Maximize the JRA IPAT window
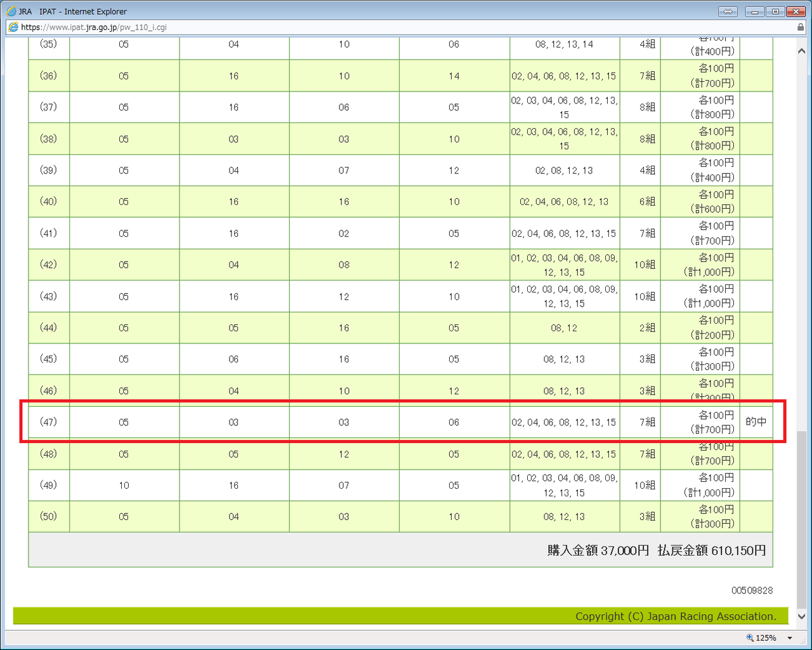The height and width of the screenshot is (650, 812). coord(775,11)
